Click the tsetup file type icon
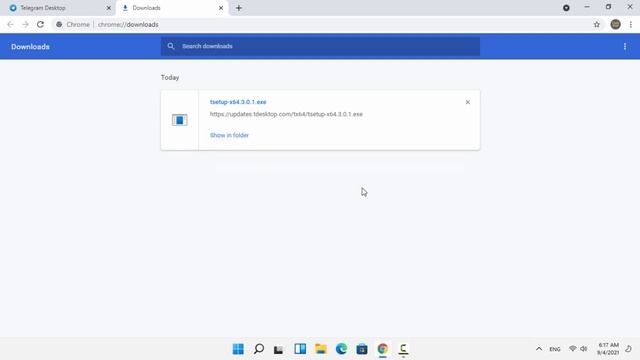 180,120
